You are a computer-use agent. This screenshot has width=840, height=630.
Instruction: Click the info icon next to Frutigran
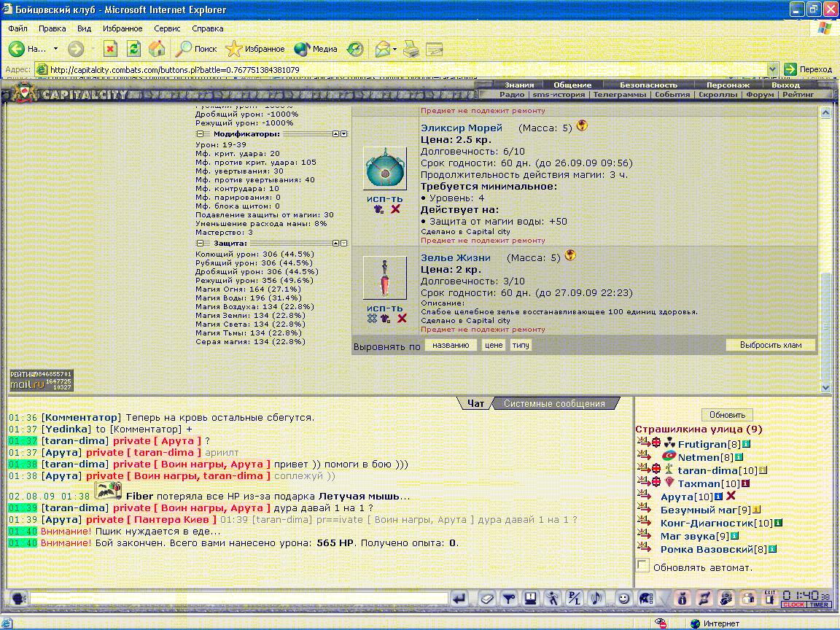tap(746, 444)
